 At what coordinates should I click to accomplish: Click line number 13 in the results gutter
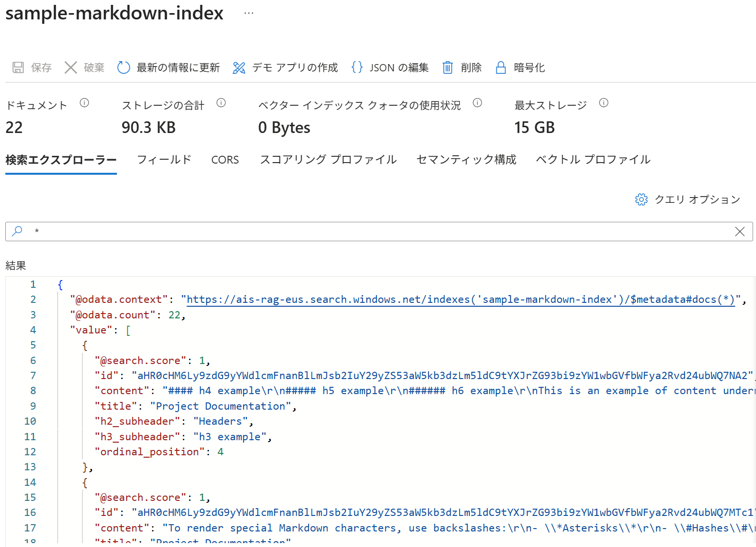coord(30,467)
